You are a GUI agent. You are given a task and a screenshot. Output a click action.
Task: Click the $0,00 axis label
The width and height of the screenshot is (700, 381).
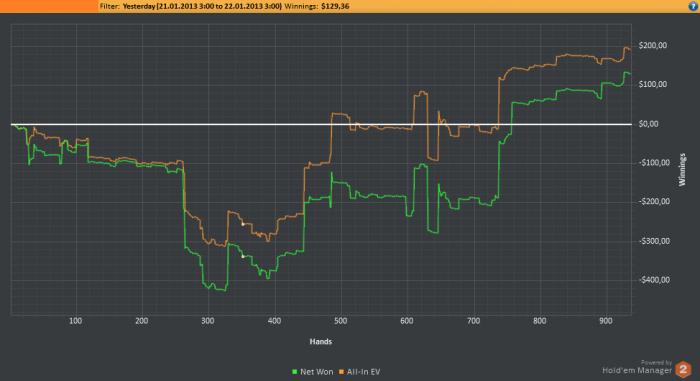[648, 124]
